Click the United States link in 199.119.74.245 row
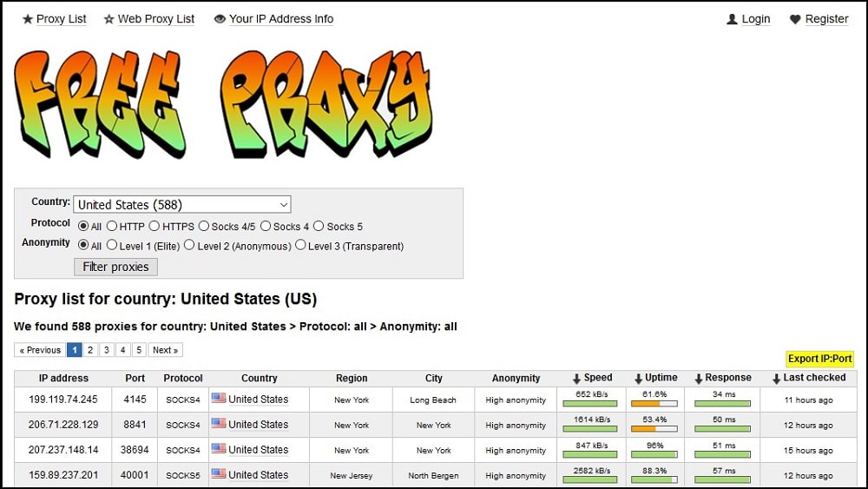The image size is (868, 489). [258, 400]
